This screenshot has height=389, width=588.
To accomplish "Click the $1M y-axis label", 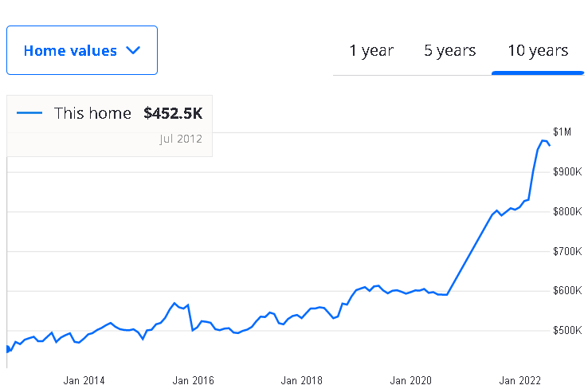I will [562, 132].
